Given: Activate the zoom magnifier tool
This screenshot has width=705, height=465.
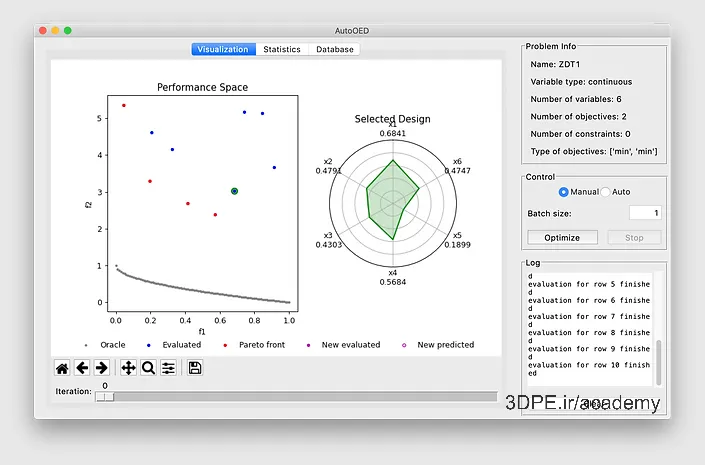Looking at the screenshot, I should click(148, 368).
